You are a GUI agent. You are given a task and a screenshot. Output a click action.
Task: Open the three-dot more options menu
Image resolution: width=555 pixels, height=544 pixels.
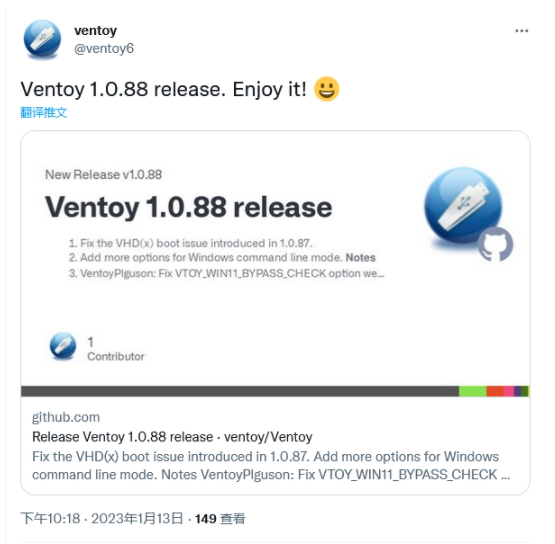tap(521, 31)
